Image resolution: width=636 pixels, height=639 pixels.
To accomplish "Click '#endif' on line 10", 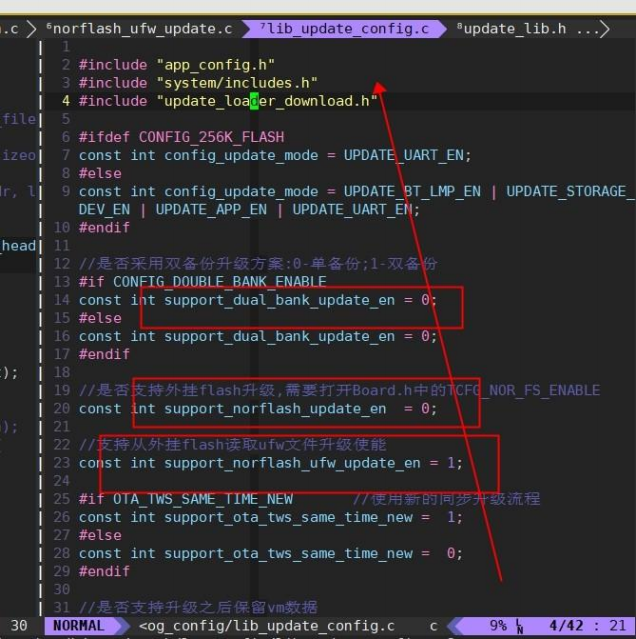I will point(104,227).
